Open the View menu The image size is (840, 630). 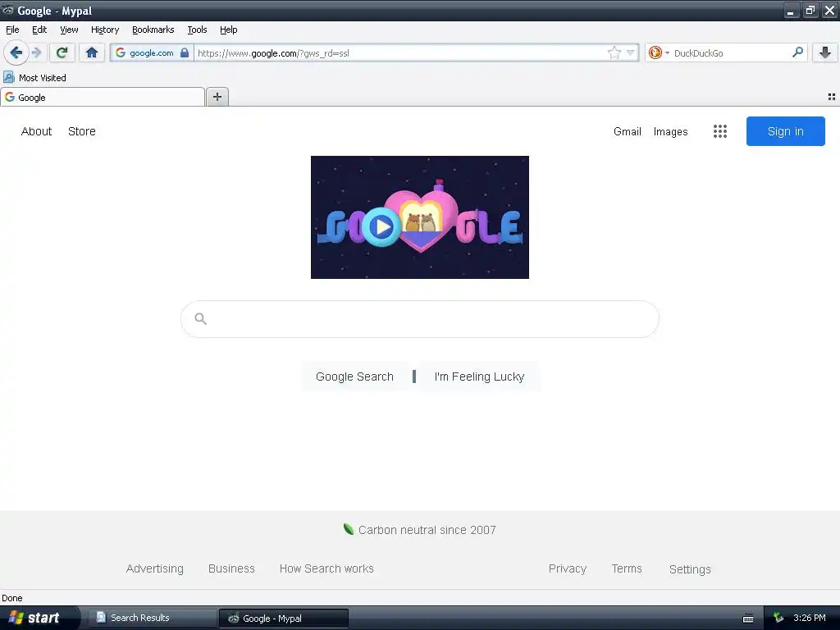pos(69,30)
